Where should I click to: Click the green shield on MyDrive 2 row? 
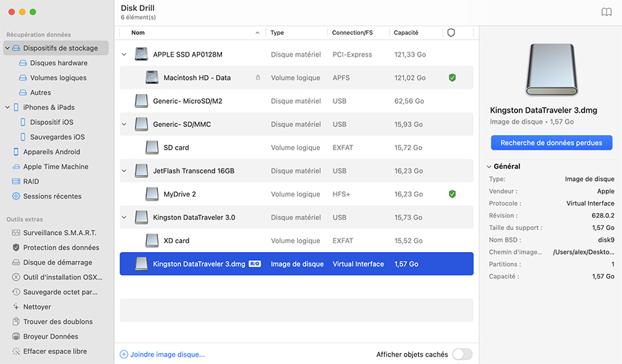pos(452,194)
